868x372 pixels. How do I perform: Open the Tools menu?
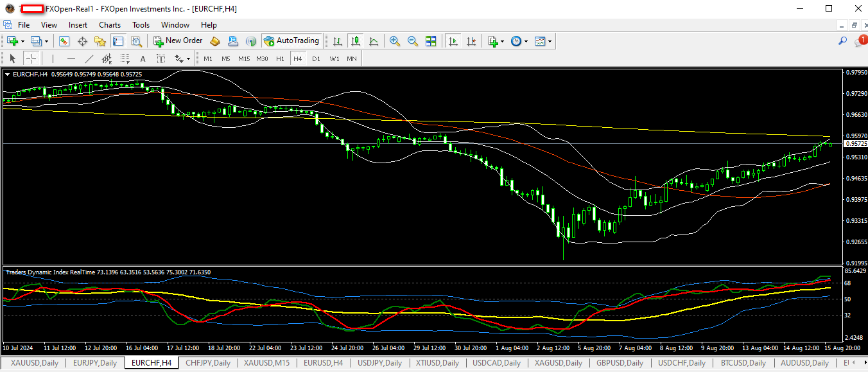point(141,25)
